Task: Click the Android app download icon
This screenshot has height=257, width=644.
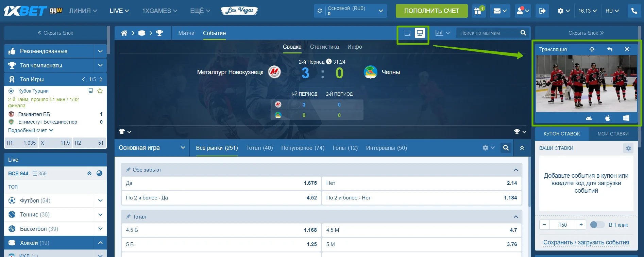Action: click(x=589, y=118)
